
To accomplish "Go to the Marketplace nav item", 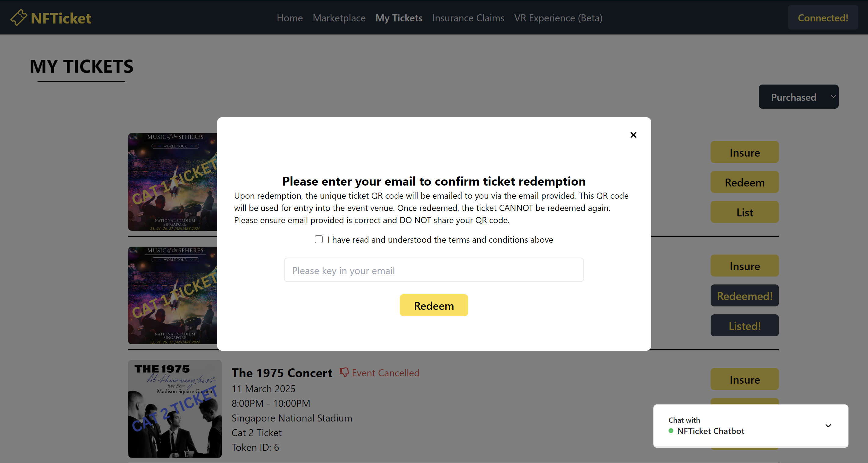I will click(339, 18).
